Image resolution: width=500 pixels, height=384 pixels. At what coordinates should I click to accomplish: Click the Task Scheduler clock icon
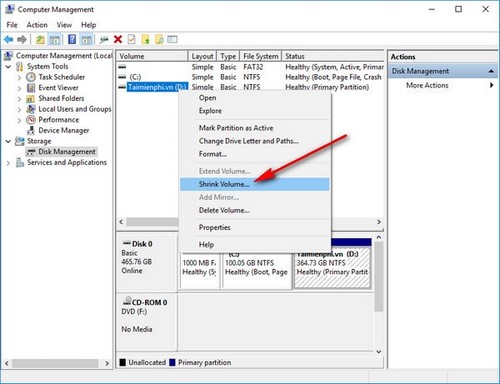tap(31, 77)
